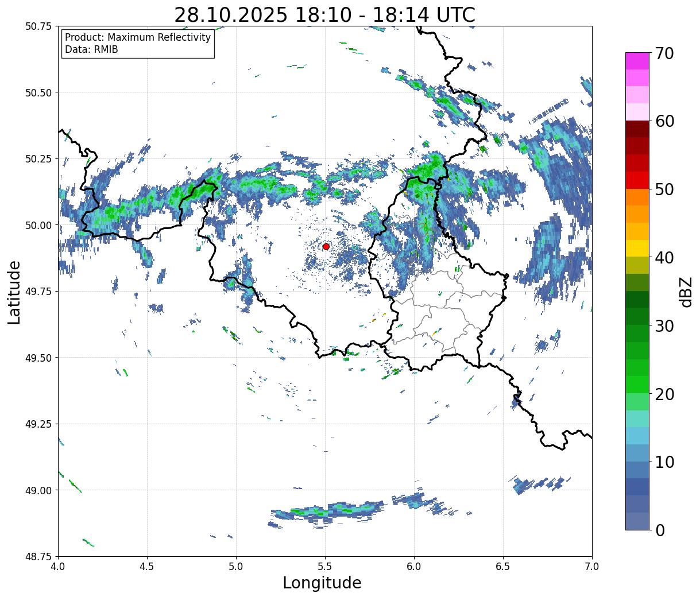Click the colorbar tick label 60

pyautogui.click(x=664, y=121)
